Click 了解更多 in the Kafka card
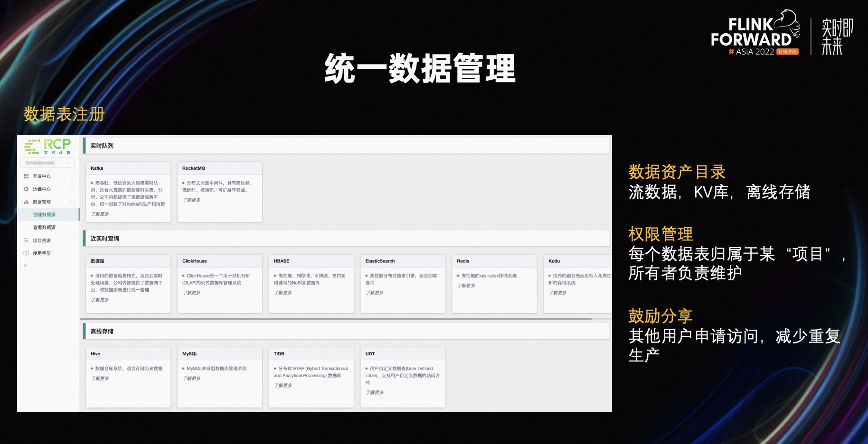This screenshot has height=444, width=868. click(x=100, y=214)
